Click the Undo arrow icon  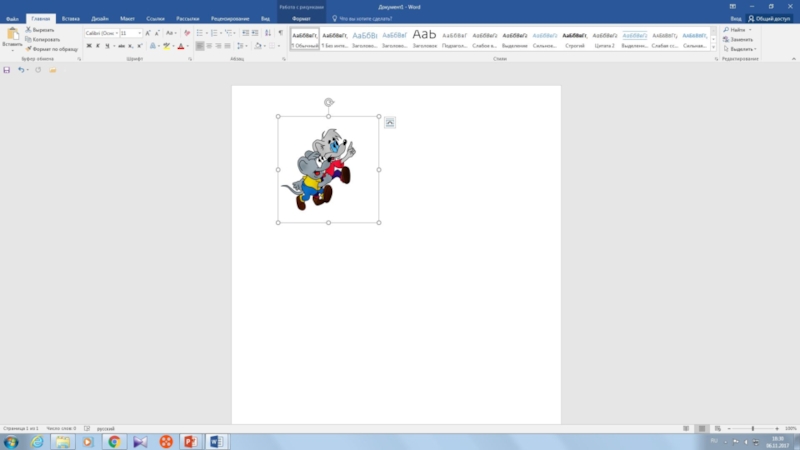(20, 70)
